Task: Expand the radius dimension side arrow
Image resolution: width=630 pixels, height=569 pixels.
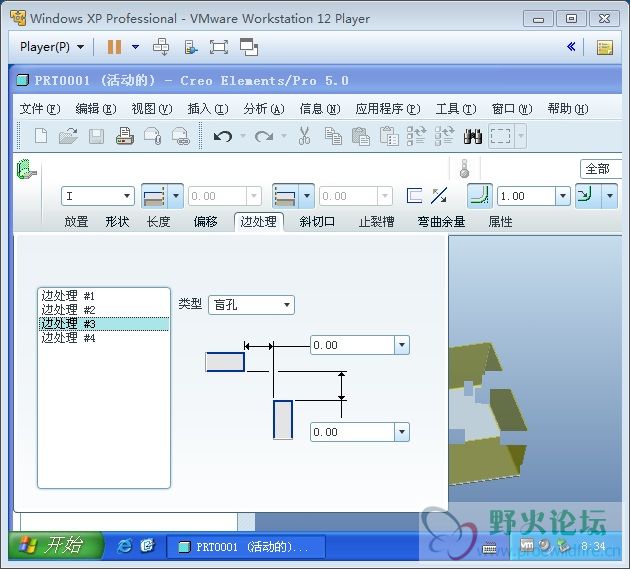Action: coord(610,196)
